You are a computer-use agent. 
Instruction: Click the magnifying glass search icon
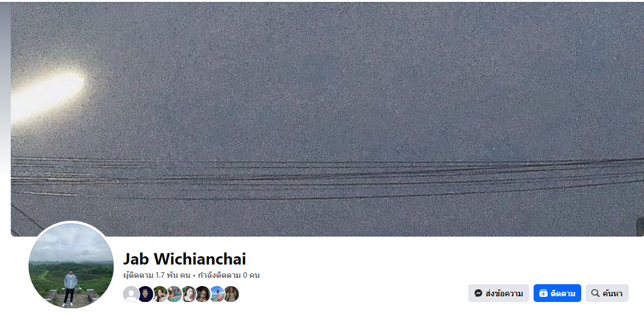click(x=595, y=293)
